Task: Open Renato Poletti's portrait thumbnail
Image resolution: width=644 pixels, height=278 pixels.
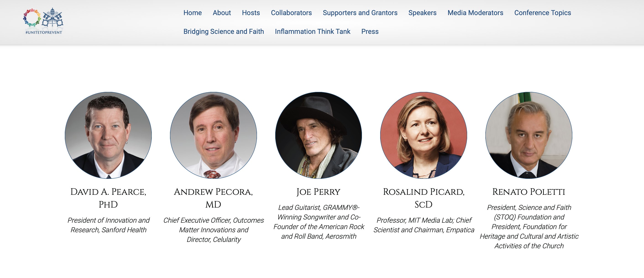Action: (529, 135)
